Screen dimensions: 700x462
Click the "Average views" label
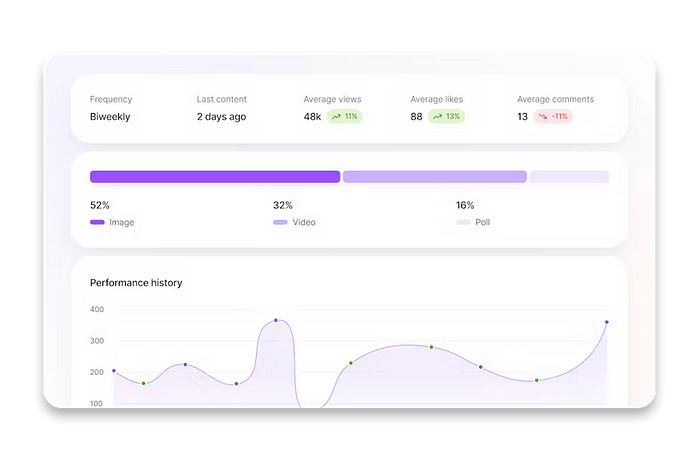tap(333, 99)
